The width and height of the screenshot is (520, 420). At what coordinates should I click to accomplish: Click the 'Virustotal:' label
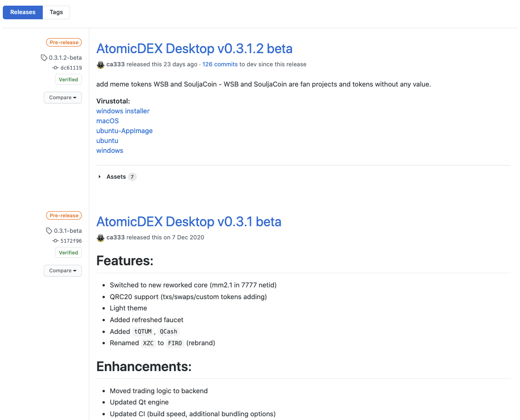(113, 101)
